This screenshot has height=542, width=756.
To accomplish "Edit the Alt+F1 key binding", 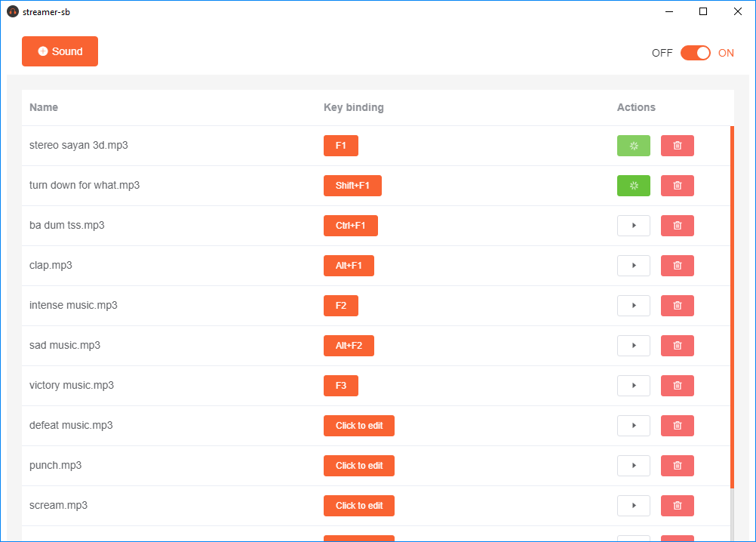I will pyautogui.click(x=349, y=266).
